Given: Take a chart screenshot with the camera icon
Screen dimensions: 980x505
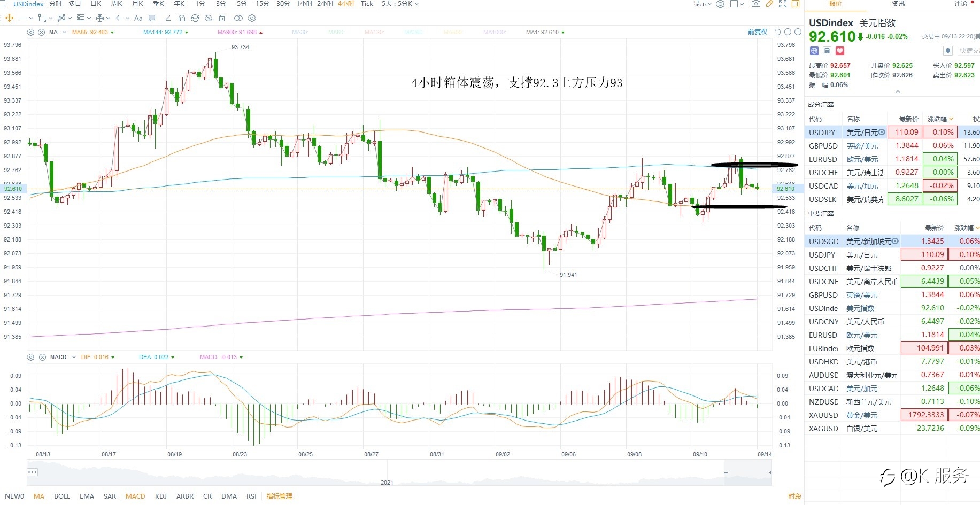Looking at the screenshot, I should coord(755,4).
